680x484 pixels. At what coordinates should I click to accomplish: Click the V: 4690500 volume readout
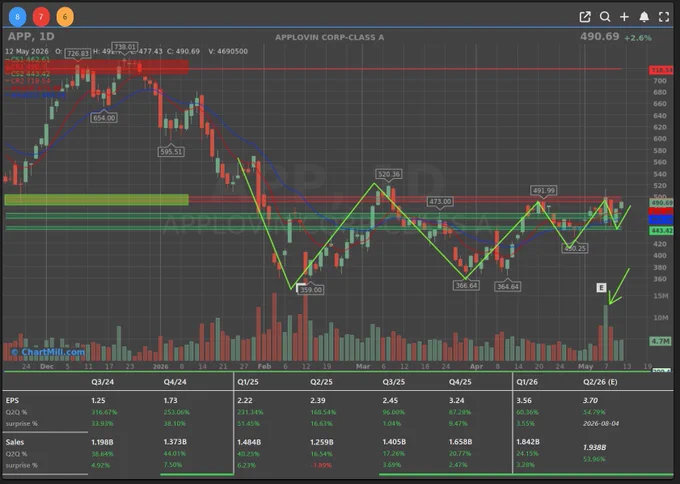point(228,51)
